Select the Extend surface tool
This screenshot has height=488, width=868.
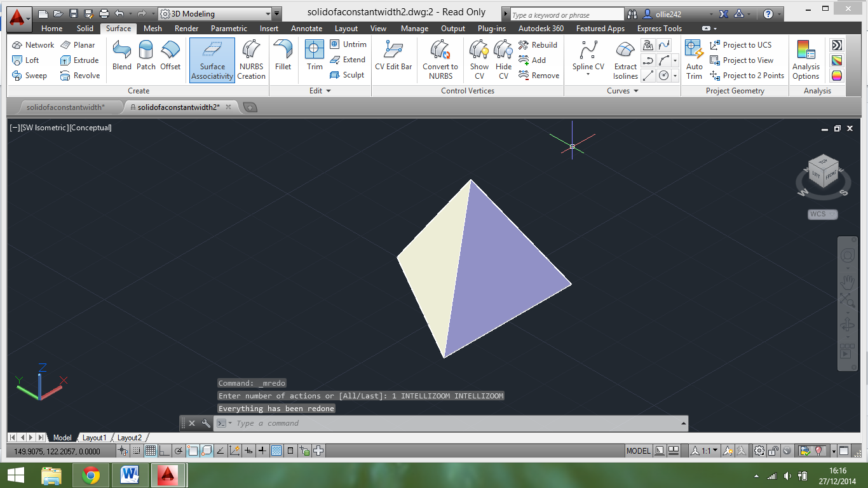[x=348, y=60]
